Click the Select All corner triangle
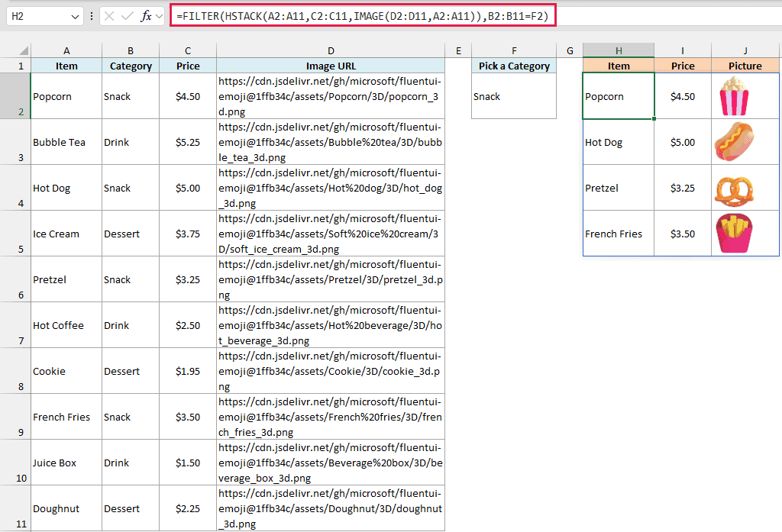The image size is (782, 532). pyautogui.click(x=24, y=50)
